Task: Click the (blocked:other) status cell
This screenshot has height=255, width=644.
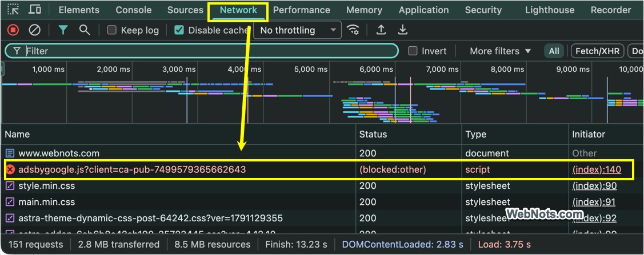Action: tap(393, 169)
